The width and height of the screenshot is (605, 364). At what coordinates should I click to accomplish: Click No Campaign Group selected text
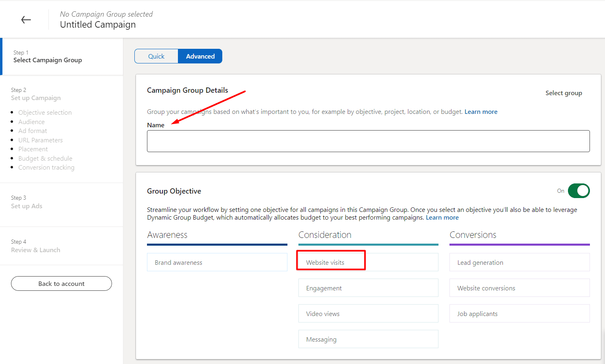pos(106,14)
